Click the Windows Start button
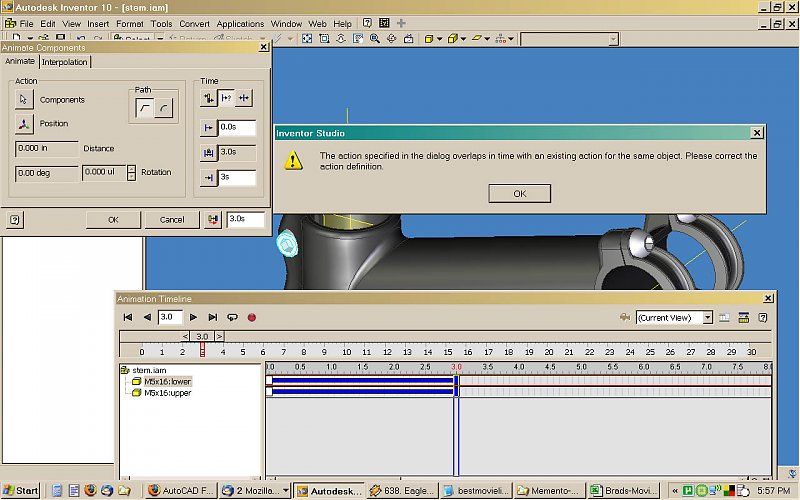Screen dimensions: 800x500 coord(21,490)
